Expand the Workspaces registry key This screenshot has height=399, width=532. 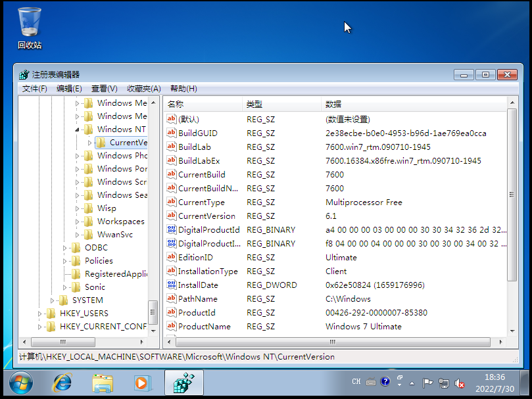coord(78,222)
